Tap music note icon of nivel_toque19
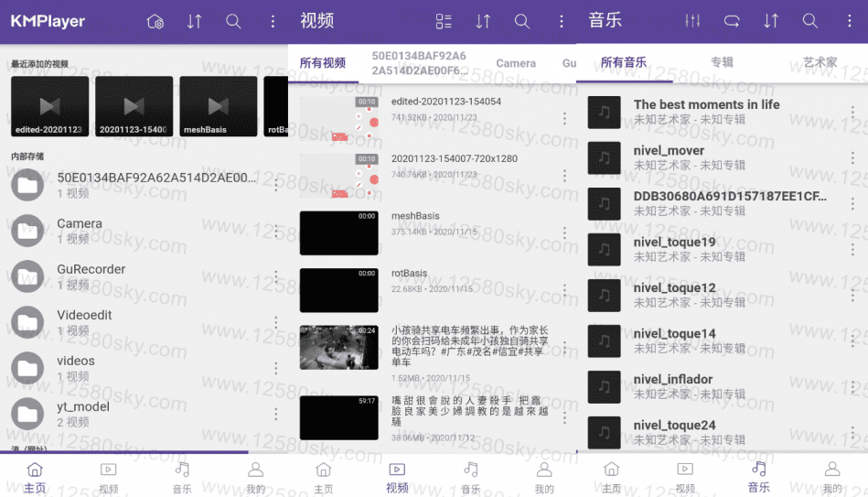This screenshot has width=868, height=497. click(x=604, y=249)
